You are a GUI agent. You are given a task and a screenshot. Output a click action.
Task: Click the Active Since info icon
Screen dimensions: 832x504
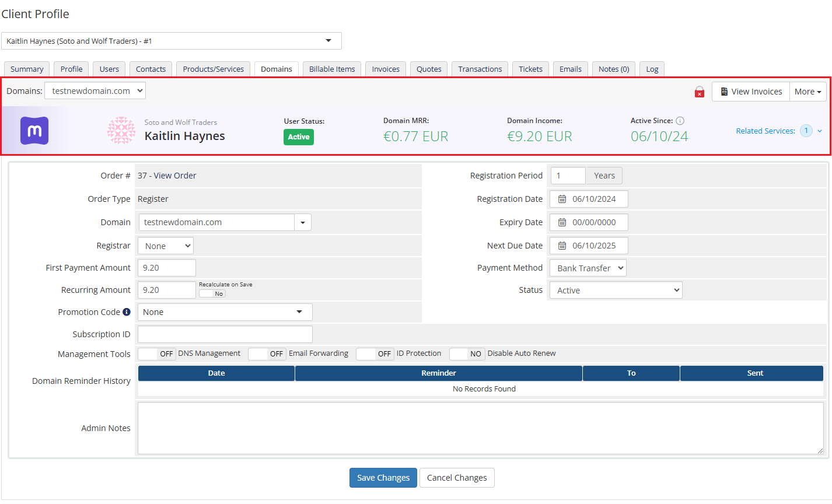pyautogui.click(x=680, y=121)
